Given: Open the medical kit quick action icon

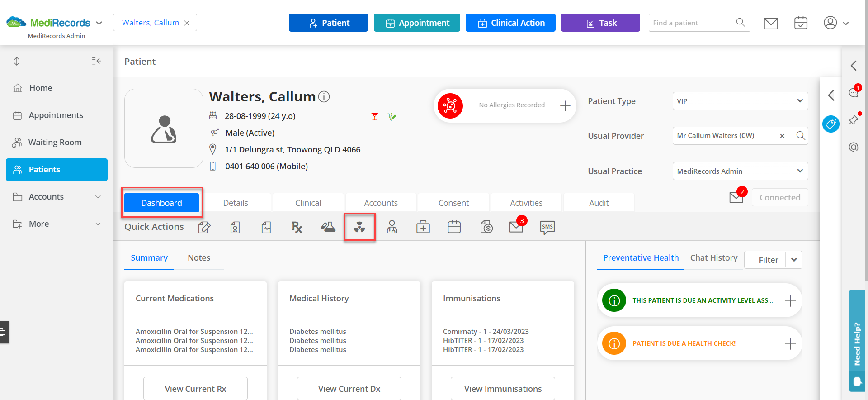Looking at the screenshot, I should 423,227.
